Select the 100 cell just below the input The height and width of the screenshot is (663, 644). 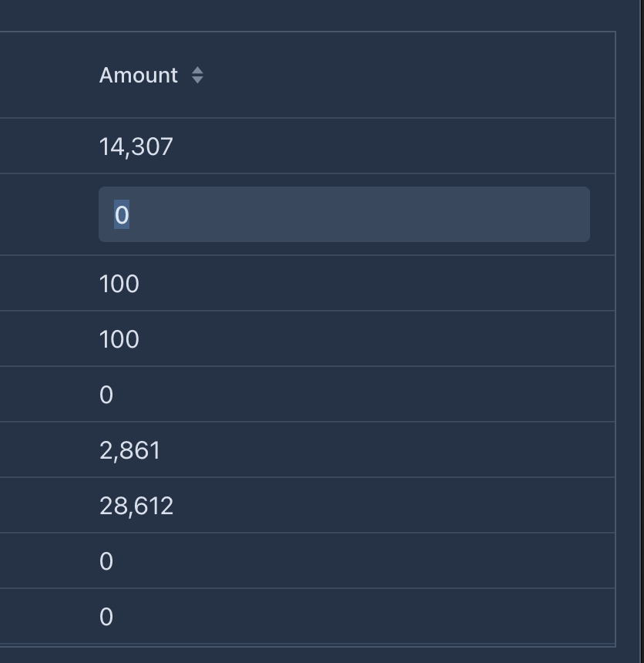[119, 283]
